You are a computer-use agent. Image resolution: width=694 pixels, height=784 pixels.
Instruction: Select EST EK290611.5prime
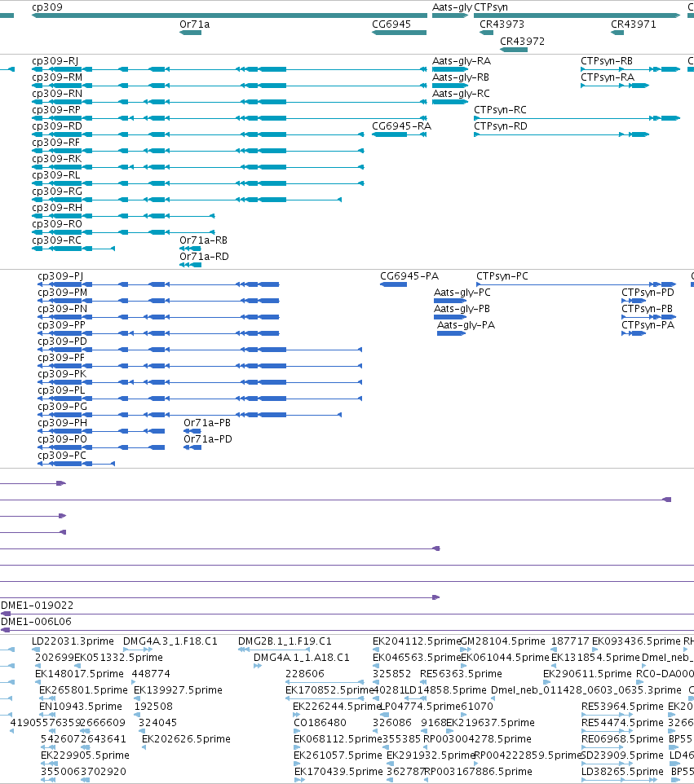coord(587,673)
